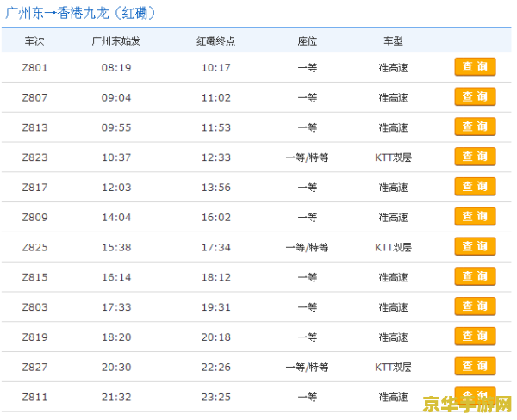Click arrival time 16:02

point(216,218)
